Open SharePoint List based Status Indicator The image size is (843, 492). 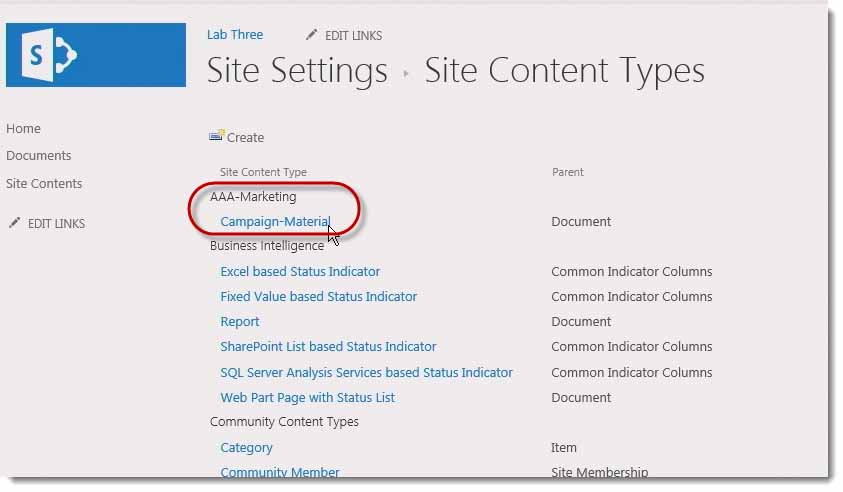tap(328, 347)
